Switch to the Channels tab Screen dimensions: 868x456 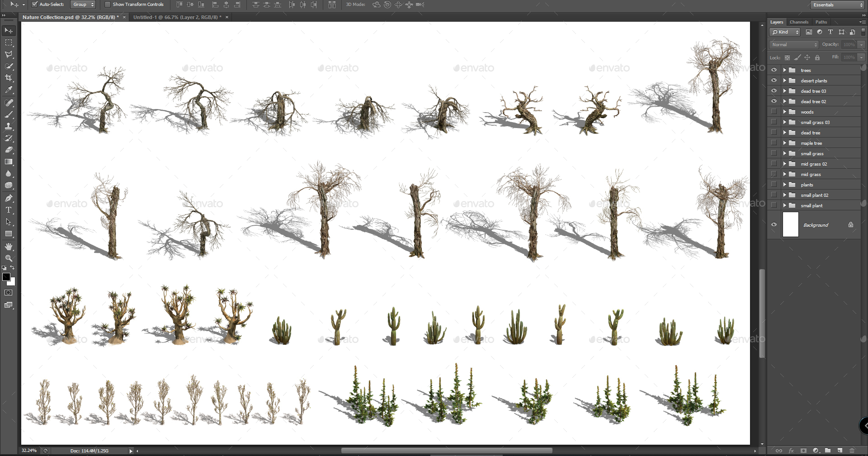click(x=799, y=22)
